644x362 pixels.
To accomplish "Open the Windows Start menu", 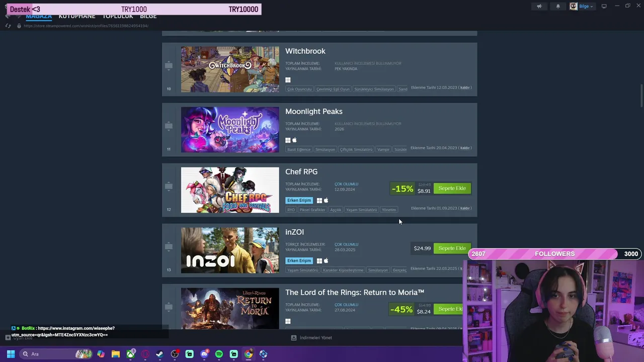I will pyautogui.click(x=11, y=354).
